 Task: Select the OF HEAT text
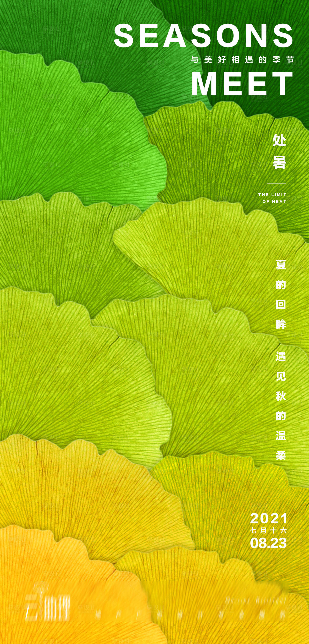point(274,201)
